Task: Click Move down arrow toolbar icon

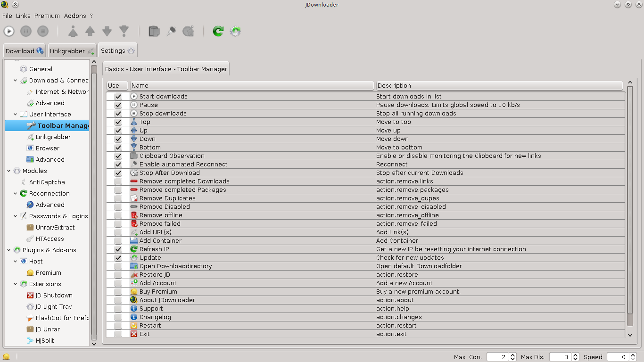Action: pyautogui.click(x=107, y=31)
